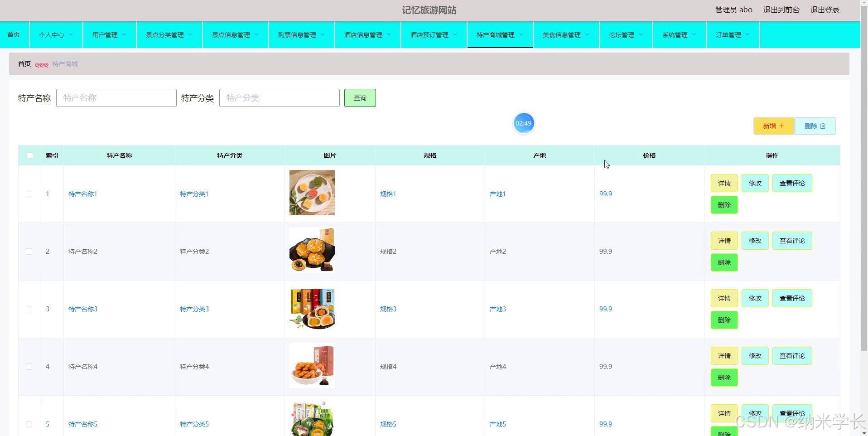
Task: Expand the 酒店信息管理 menu chevron
Action: [x=389, y=34]
